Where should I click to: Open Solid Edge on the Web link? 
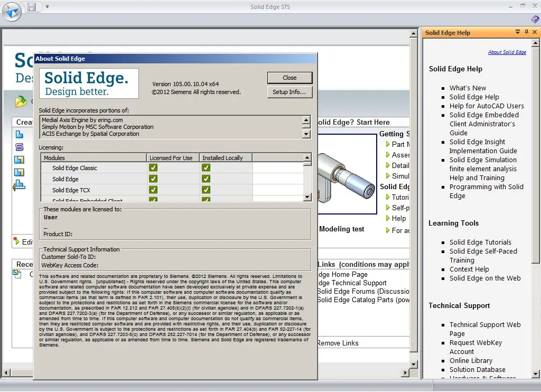coord(485,278)
